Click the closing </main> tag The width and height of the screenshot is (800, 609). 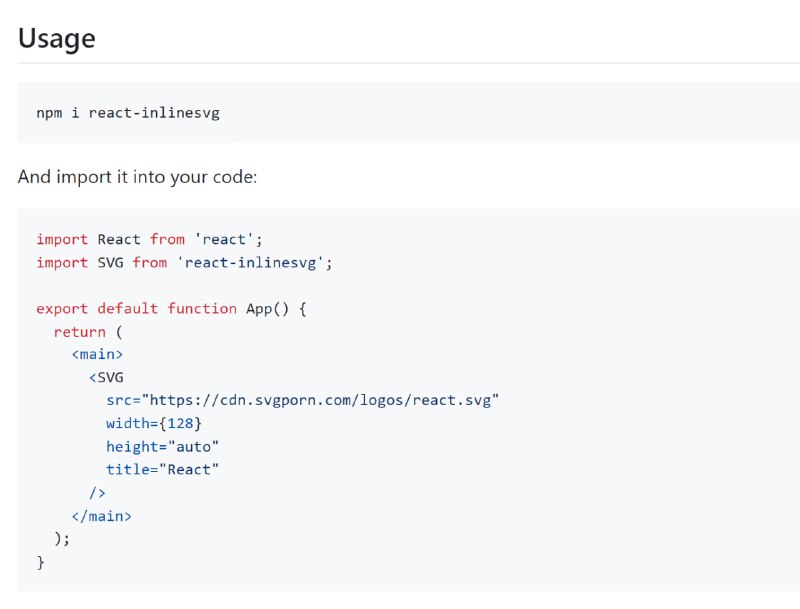click(x=102, y=516)
